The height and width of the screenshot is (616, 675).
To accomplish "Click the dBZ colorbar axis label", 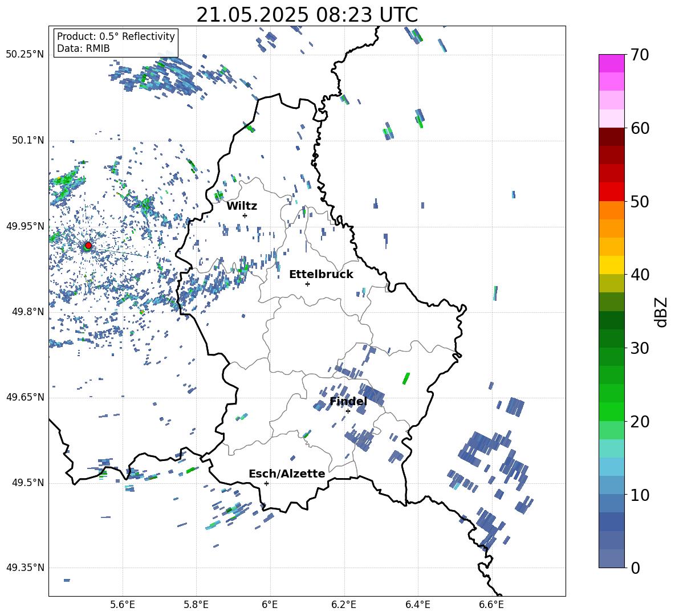I will coord(662,312).
